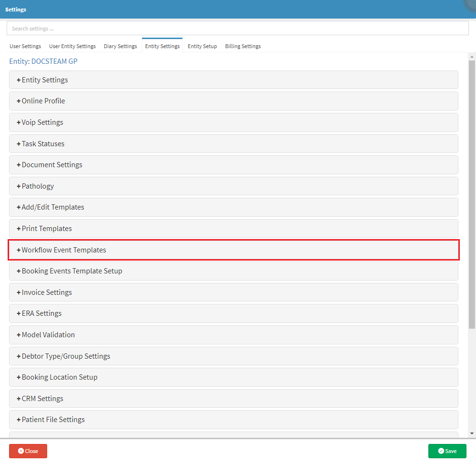Switch to the User Entity Settings tab
476x463 pixels.
coord(72,46)
